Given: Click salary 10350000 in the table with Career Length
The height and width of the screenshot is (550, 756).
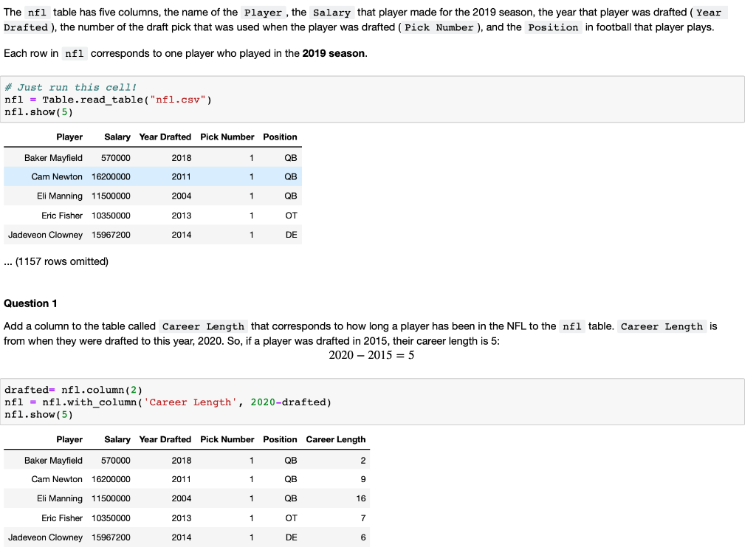Looking at the screenshot, I should (x=111, y=518).
